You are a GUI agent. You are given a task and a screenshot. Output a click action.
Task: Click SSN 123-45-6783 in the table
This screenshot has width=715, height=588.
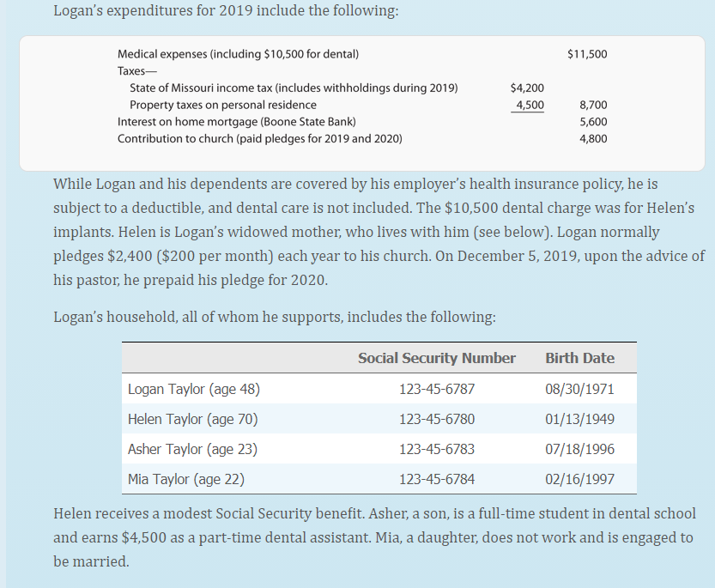pos(437,449)
